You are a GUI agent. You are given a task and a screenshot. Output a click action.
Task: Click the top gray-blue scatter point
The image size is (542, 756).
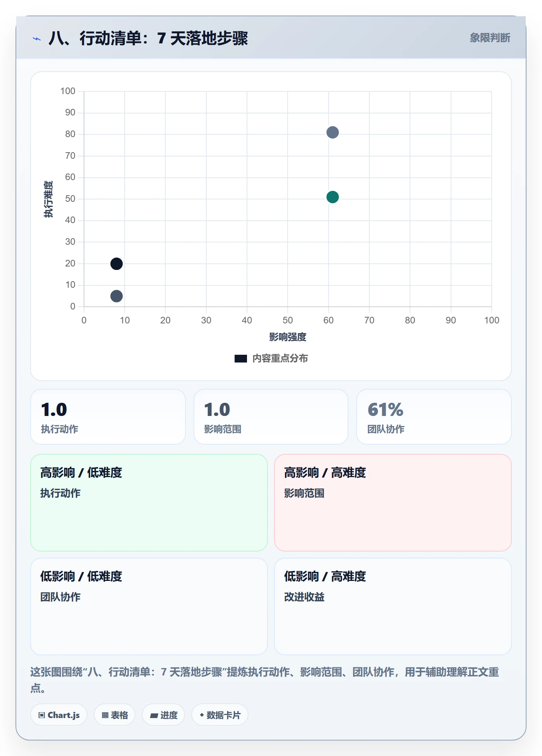click(x=333, y=132)
